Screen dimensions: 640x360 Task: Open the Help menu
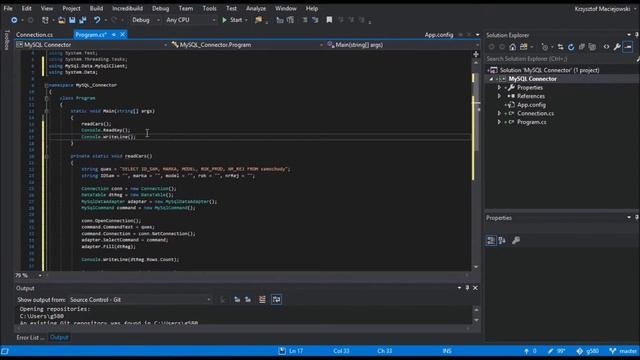[311, 8]
